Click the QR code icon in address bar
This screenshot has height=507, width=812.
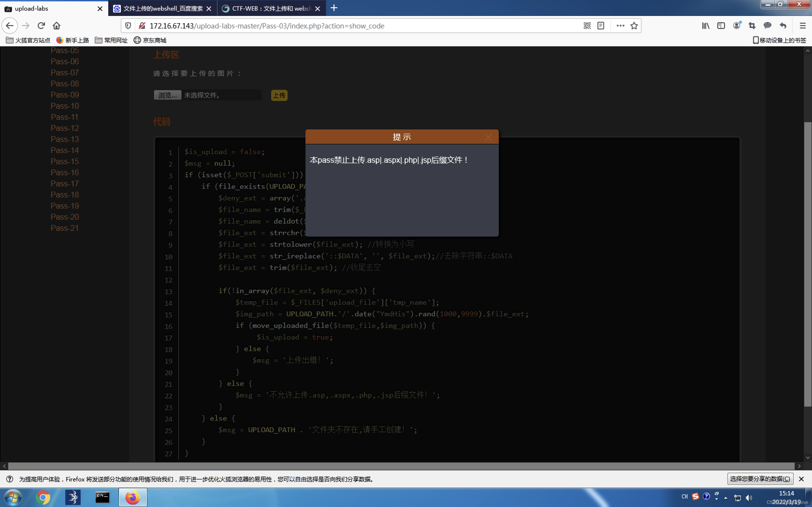(587, 26)
